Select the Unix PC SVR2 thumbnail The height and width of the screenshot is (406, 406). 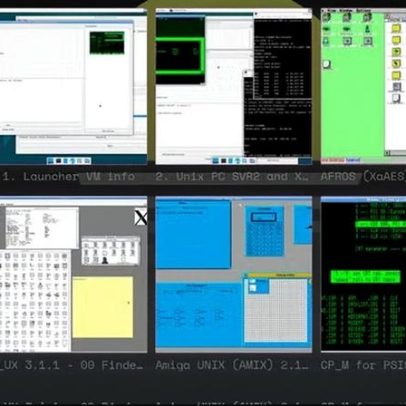(234, 87)
